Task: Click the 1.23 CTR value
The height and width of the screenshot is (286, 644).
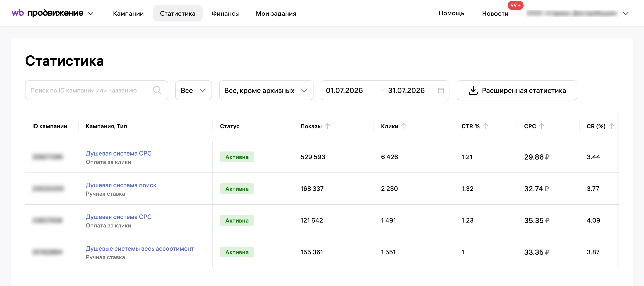Action: (x=467, y=220)
